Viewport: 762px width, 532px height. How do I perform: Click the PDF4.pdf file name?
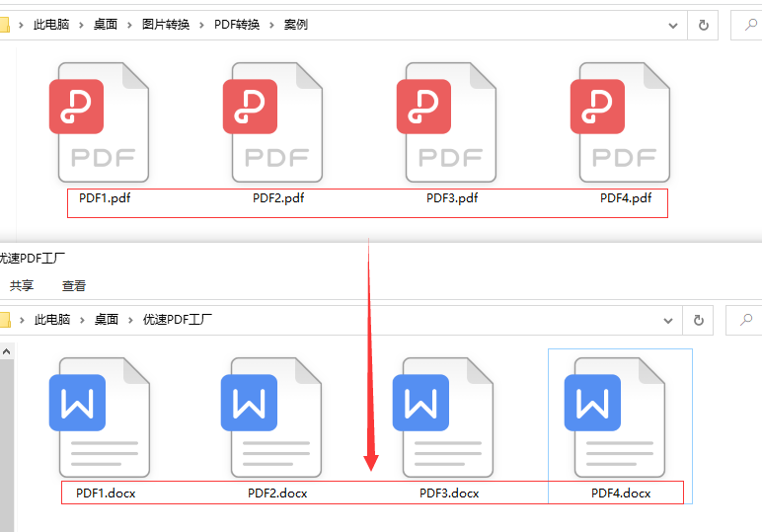coord(626,198)
